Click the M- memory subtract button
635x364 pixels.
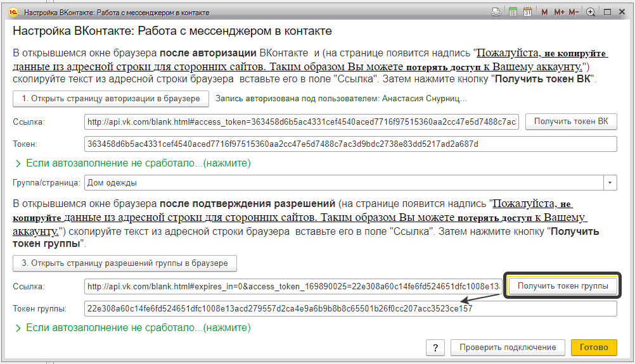574,12
